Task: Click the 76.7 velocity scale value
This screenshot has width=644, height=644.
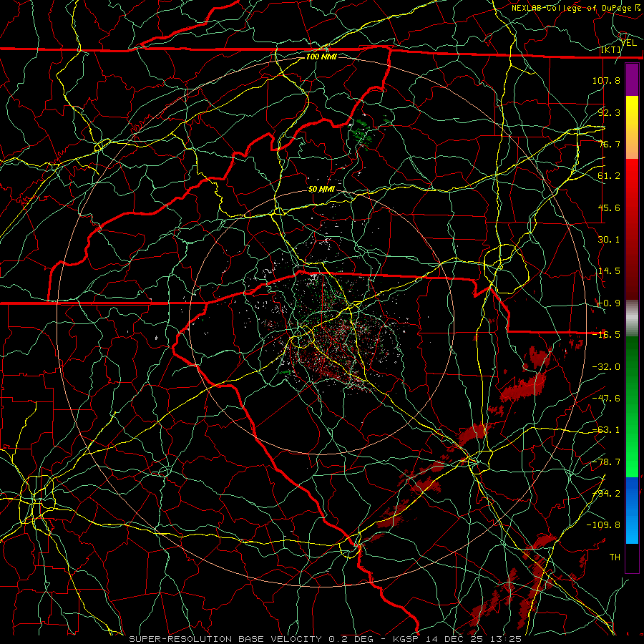Action: [609, 144]
